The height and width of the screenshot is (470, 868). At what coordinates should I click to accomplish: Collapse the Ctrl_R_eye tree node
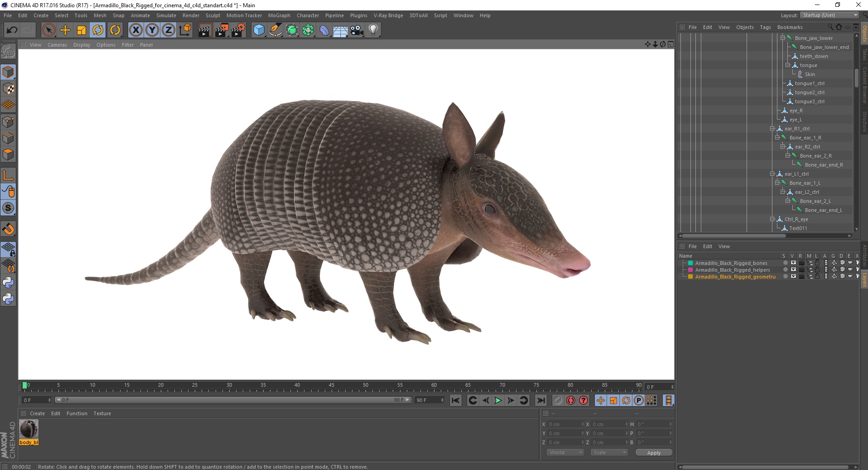(x=772, y=219)
